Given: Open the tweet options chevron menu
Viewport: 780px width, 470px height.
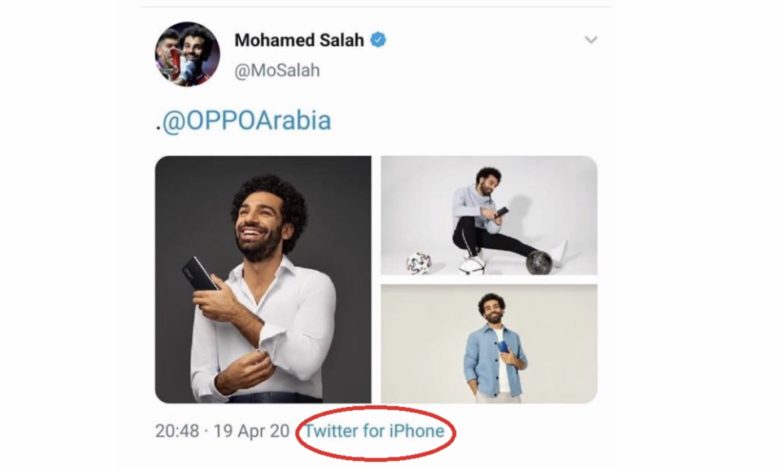Looking at the screenshot, I should pyautogui.click(x=591, y=40).
